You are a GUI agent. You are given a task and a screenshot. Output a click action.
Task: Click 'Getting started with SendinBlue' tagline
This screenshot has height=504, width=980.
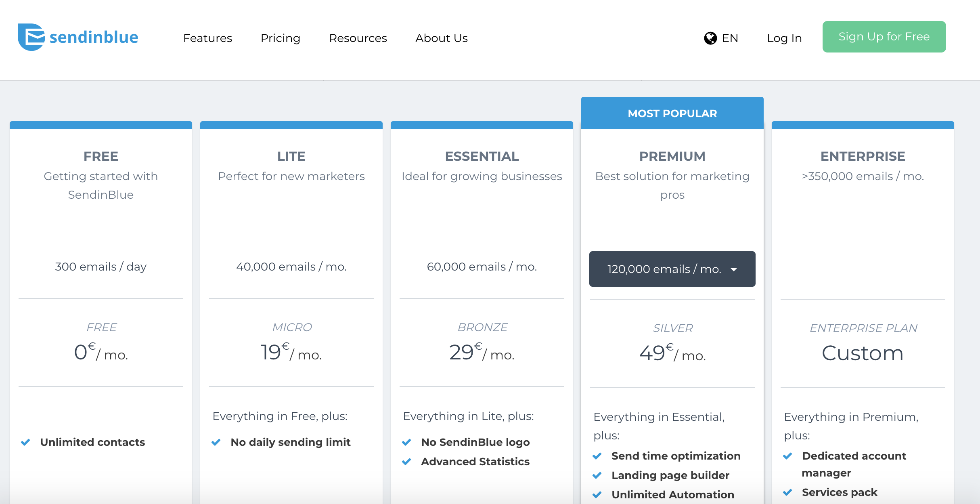[101, 185]
